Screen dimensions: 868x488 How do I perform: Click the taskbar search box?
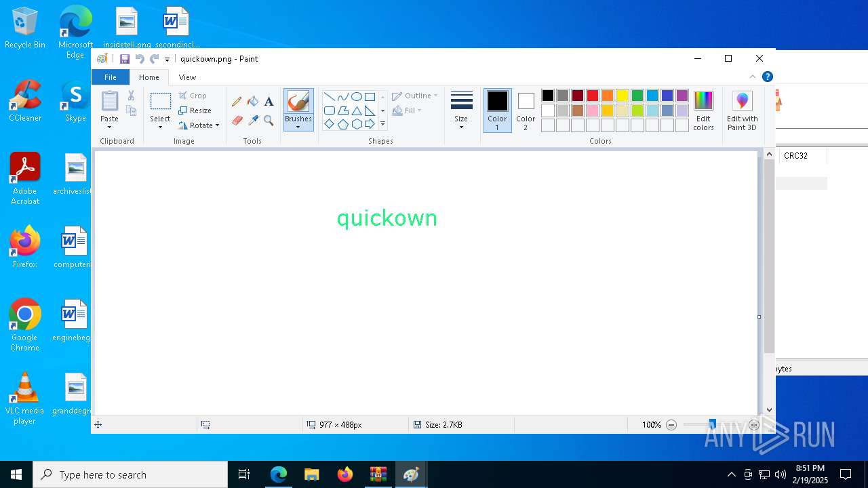[x=130, y=474]
